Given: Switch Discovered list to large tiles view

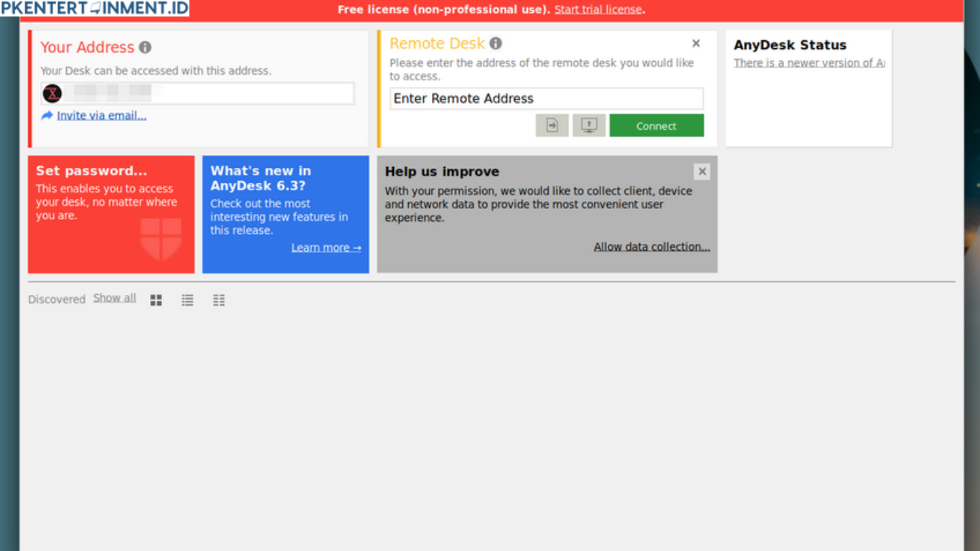Looking at the screenshot, I should pyautogui.click(x=156, y=300).
